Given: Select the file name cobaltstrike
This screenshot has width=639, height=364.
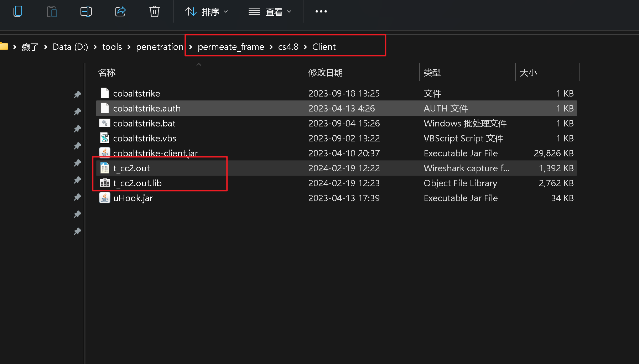Looking at the screenshot, I should 137,93.
